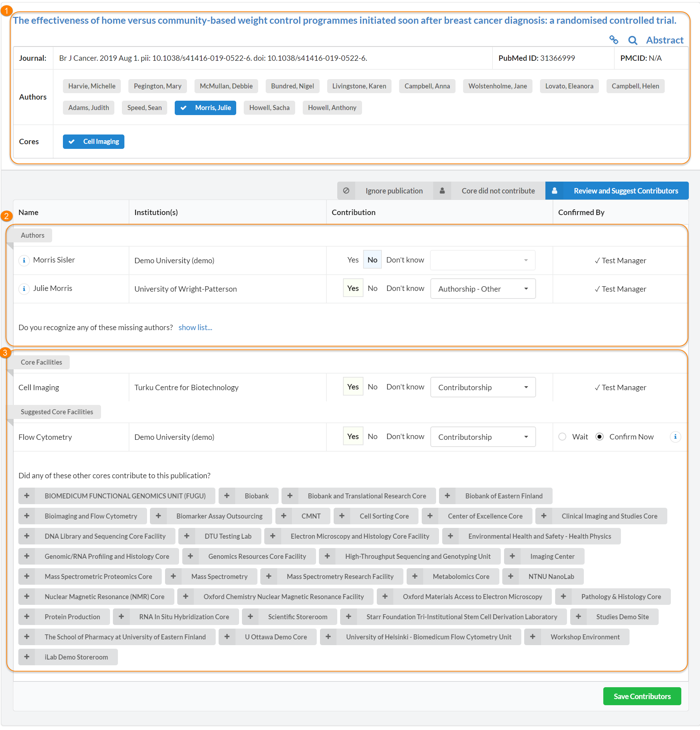Click the magnifier search icon beside Abstract

click(632, 40)
